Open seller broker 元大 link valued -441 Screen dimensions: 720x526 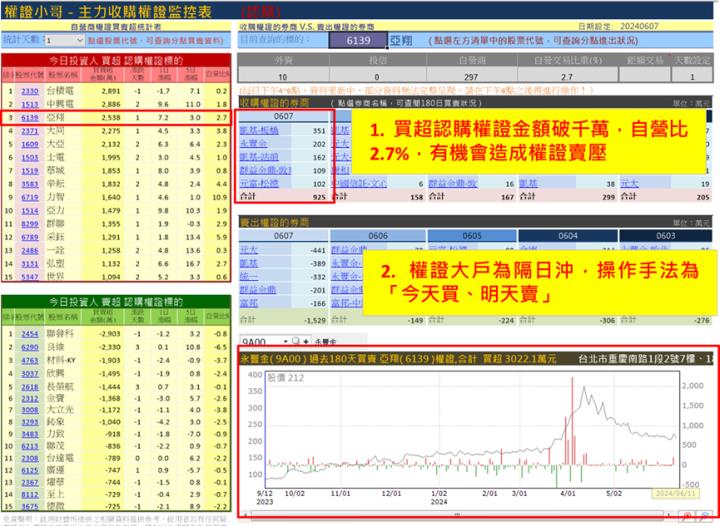point(249,250)
